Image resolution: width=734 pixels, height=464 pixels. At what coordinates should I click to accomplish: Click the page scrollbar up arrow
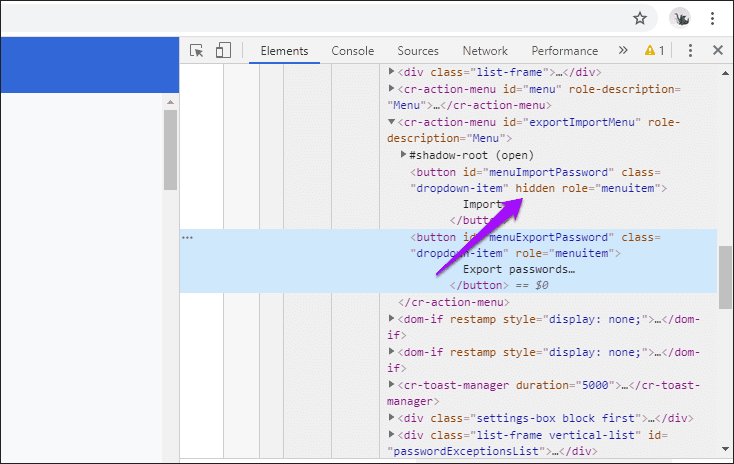pos(170,102)
